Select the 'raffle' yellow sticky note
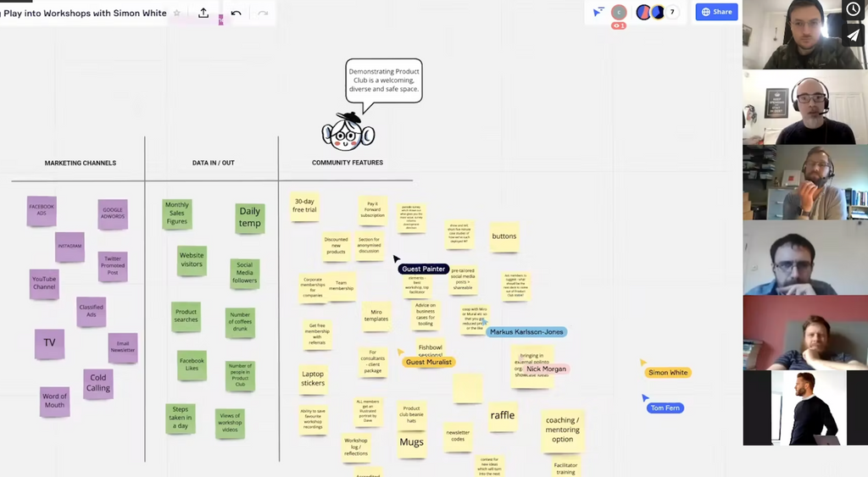868x477 pixels. 502,415
